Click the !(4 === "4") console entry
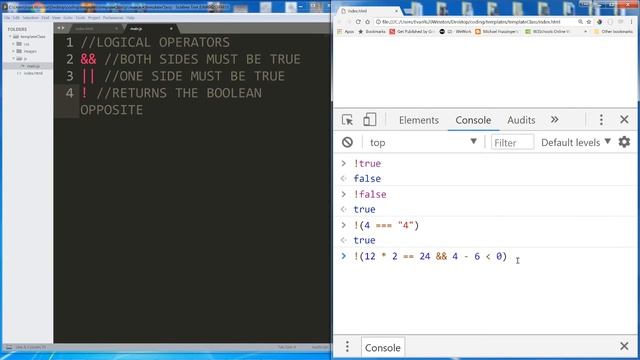This screenshot has width=640, height=360. coord(386,225)
